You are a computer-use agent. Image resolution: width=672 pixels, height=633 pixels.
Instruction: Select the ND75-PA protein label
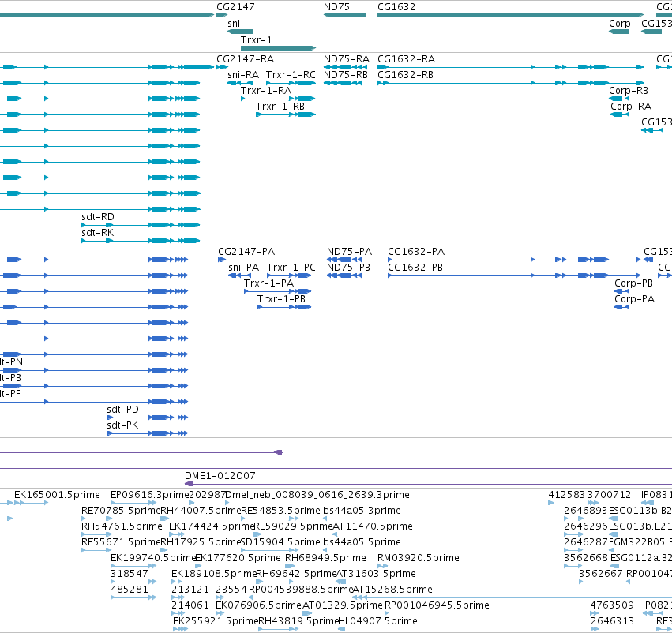(x=349, y=252)
